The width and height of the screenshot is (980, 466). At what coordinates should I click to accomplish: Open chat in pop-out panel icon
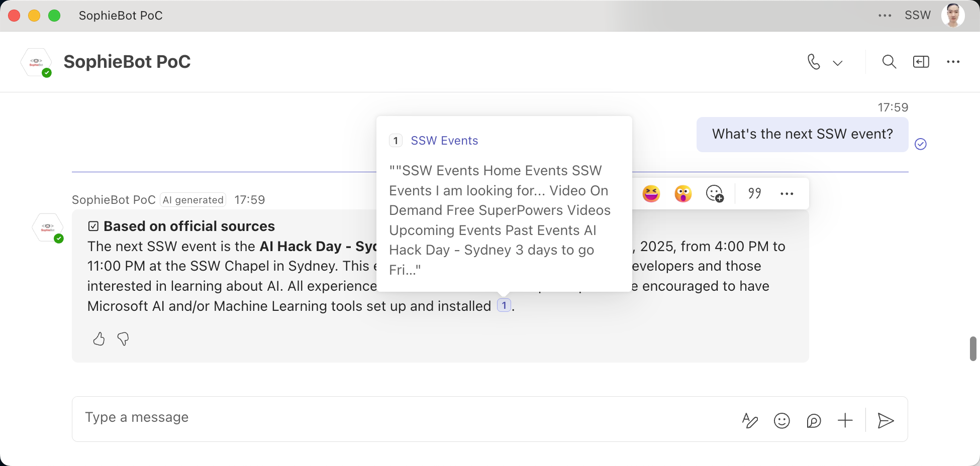(921, 62)
